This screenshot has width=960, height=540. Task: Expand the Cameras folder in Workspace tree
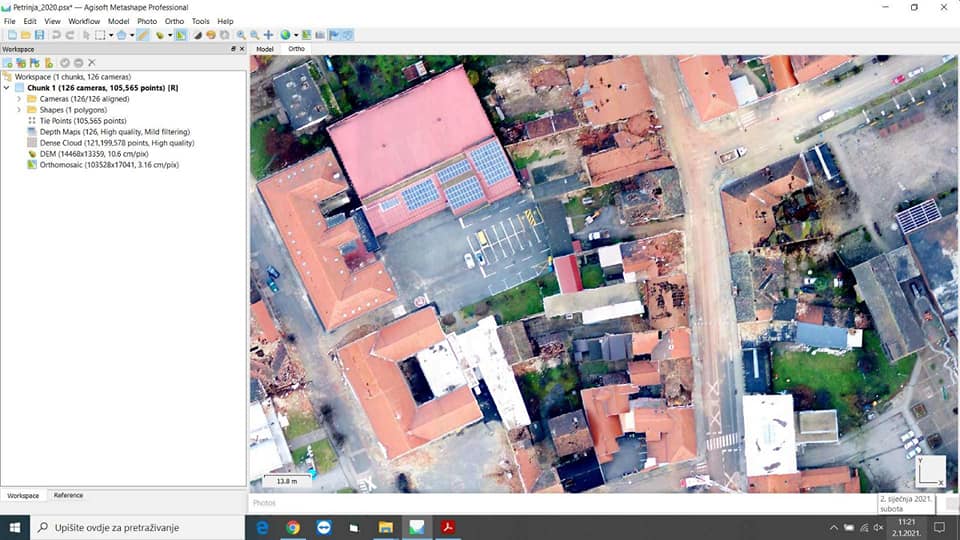point(19,99)
